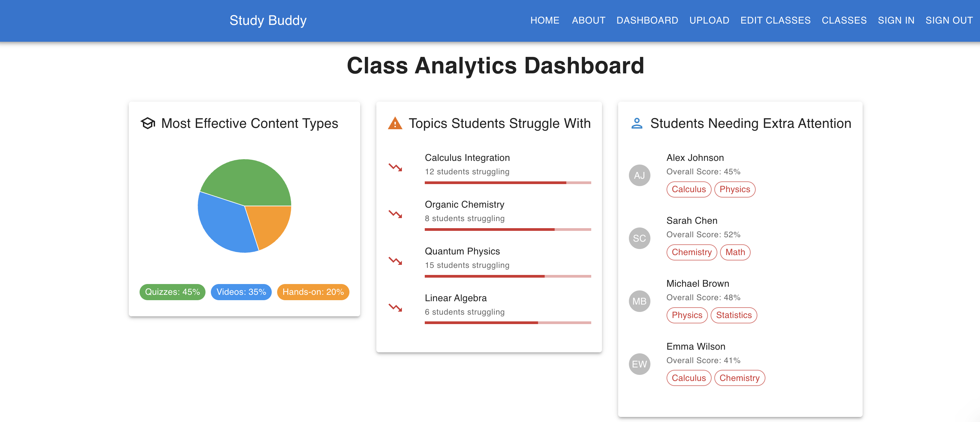Click the Hands-on: 20% chip
Screen dimensions: 980x422
(313, 292)
